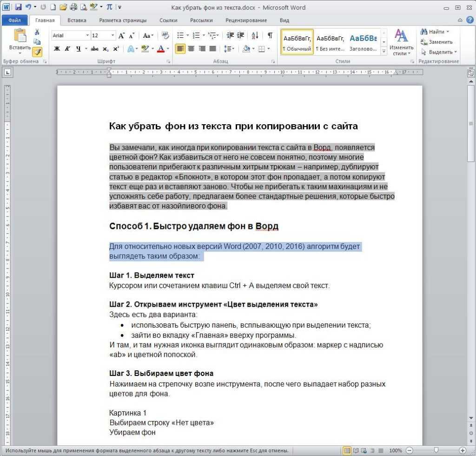Image resolution: width=476 pixels, height=456 pixels.
Task: Toggle Bold formatting button
Action: 57,48
